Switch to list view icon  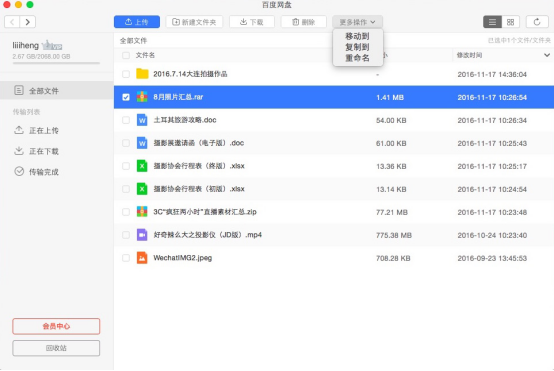point(493,22)
